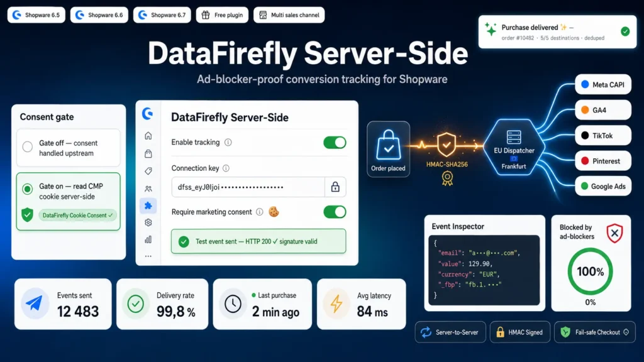Click green checkmark in Purchase delivered notification
The height and width of the screenshot is (362, 644).
(625, 31)
